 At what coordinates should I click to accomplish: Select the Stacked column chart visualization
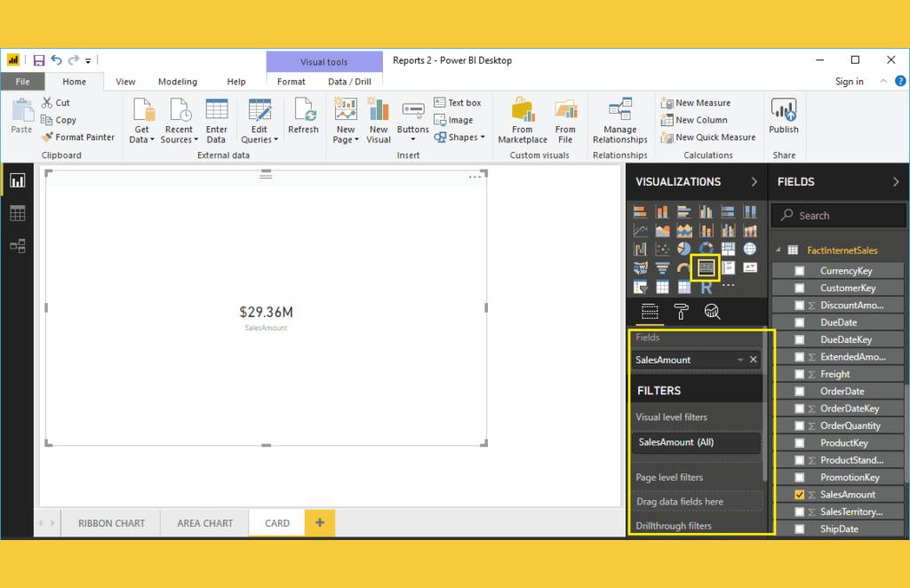[x=661, y=211]
